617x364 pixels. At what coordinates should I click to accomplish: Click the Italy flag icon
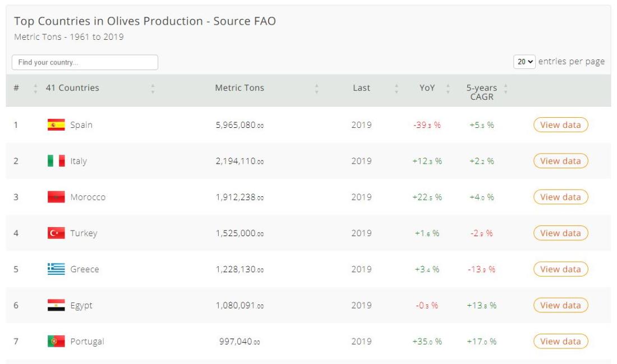(x=56, y=161)
